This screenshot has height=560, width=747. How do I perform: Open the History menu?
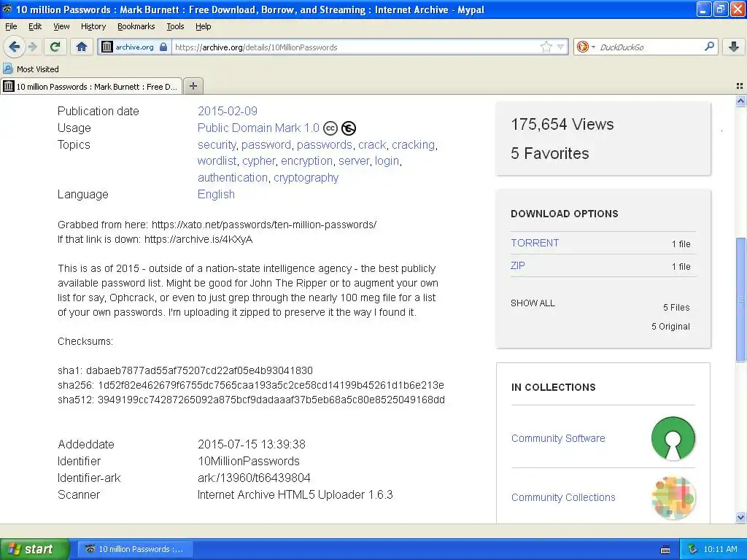(93, 26)
